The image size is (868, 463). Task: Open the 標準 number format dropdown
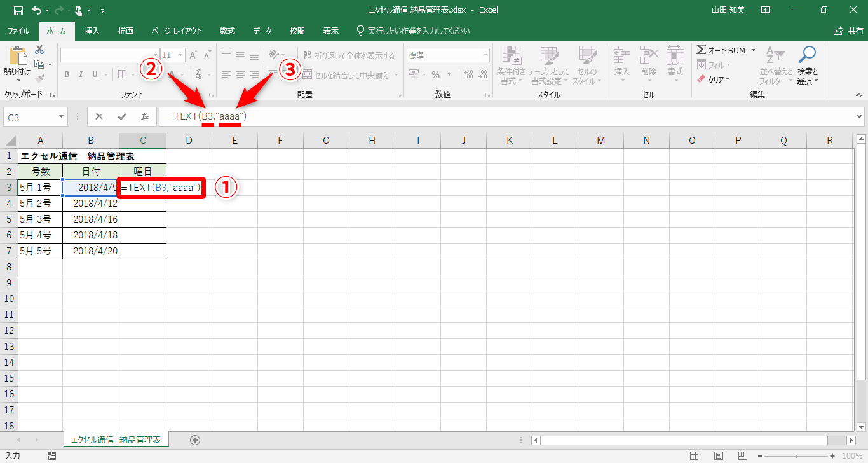click(x=485, y=55)
